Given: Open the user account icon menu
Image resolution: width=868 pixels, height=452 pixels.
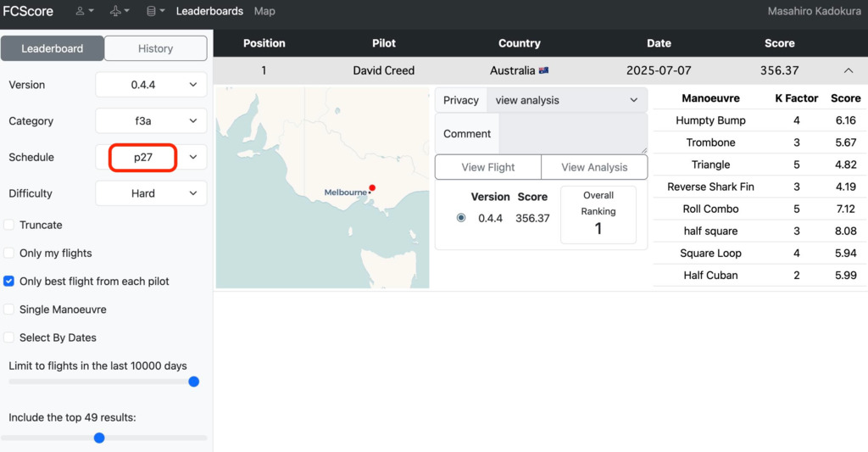Looking at the screenshot, I should (x=85, y=11).
